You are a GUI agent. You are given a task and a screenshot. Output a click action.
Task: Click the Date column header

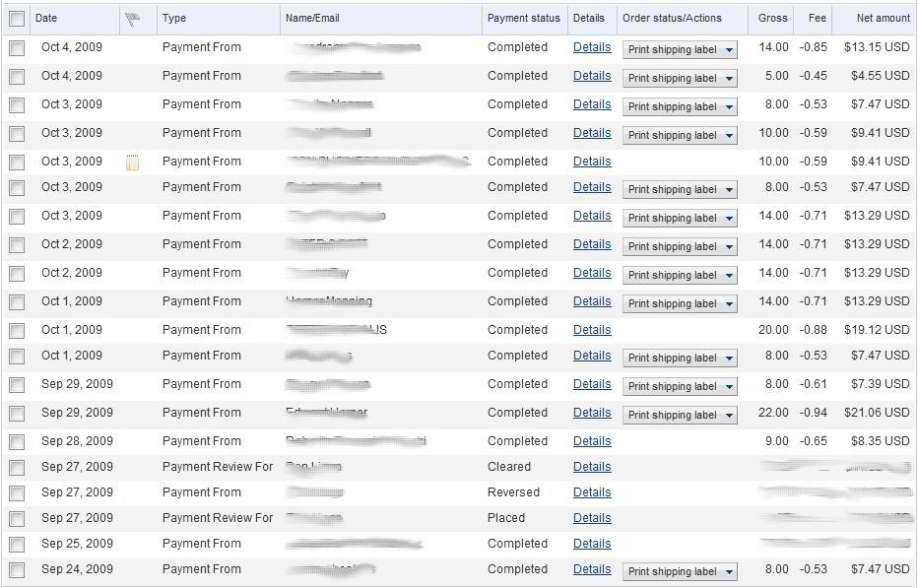pos(46,19)
